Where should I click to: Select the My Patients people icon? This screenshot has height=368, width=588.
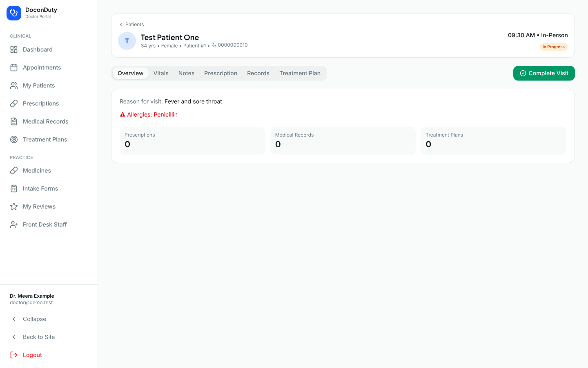coord(14,85)
